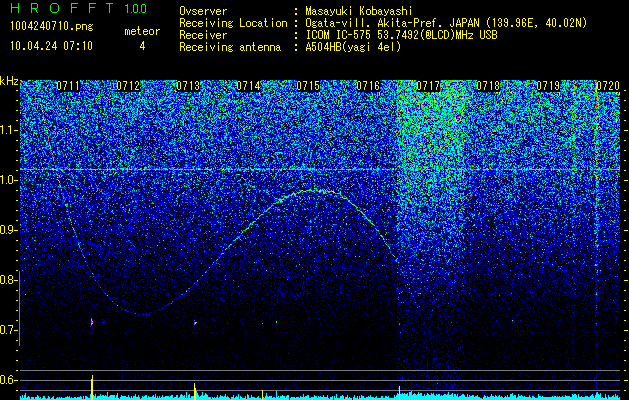Click the 0714 time marker
Viewport: 629px width, 400px height.
click(x=248, y=86)
